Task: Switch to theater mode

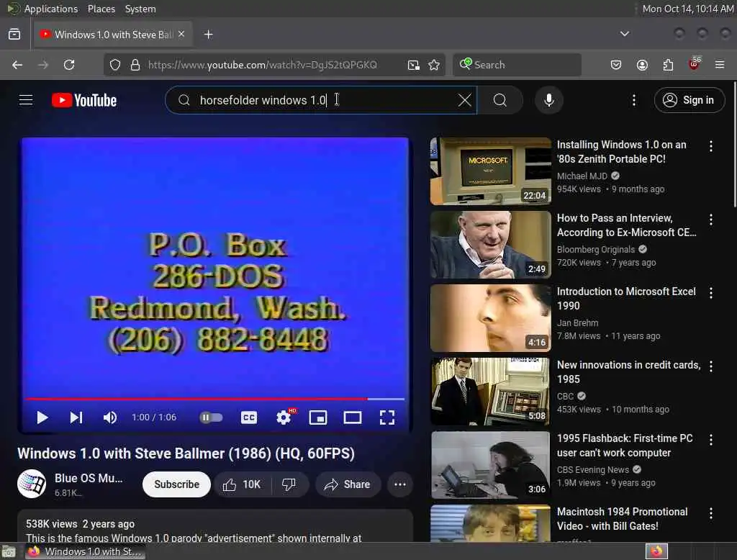Action: (x=352, y=417)
